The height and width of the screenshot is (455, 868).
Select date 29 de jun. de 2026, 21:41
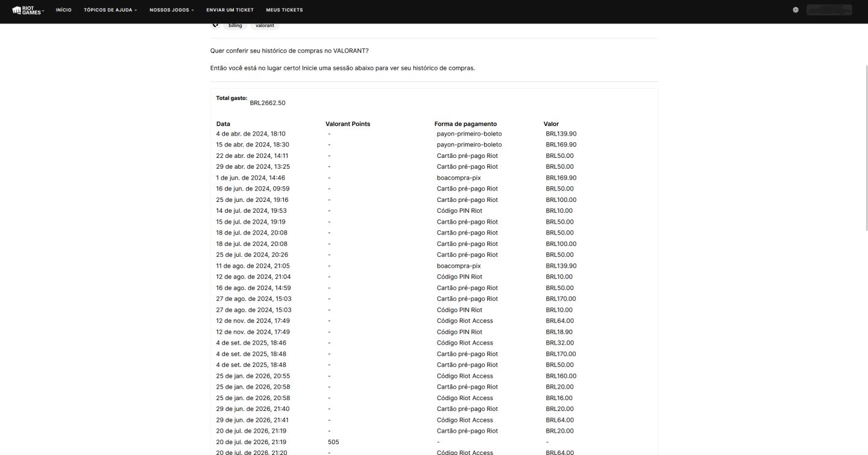pyautogui.click(x=253, y=420)
